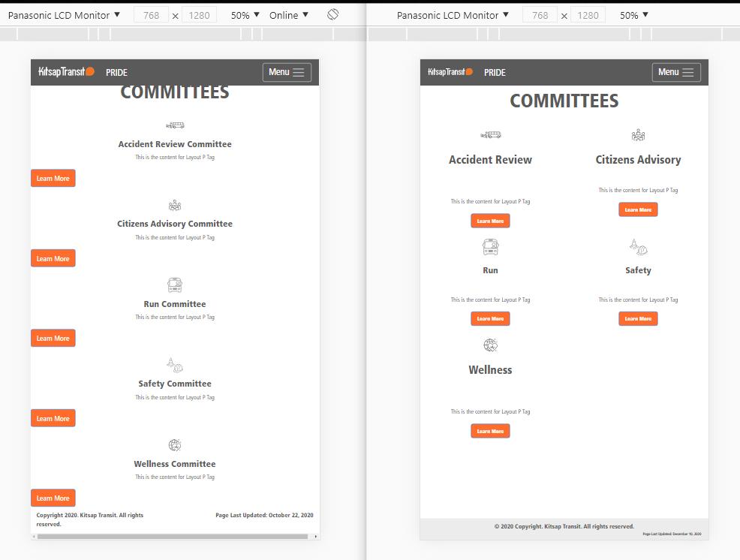
Task: Click the Citizens Advisory icon in right pane
Action: [x=638, y=135]
